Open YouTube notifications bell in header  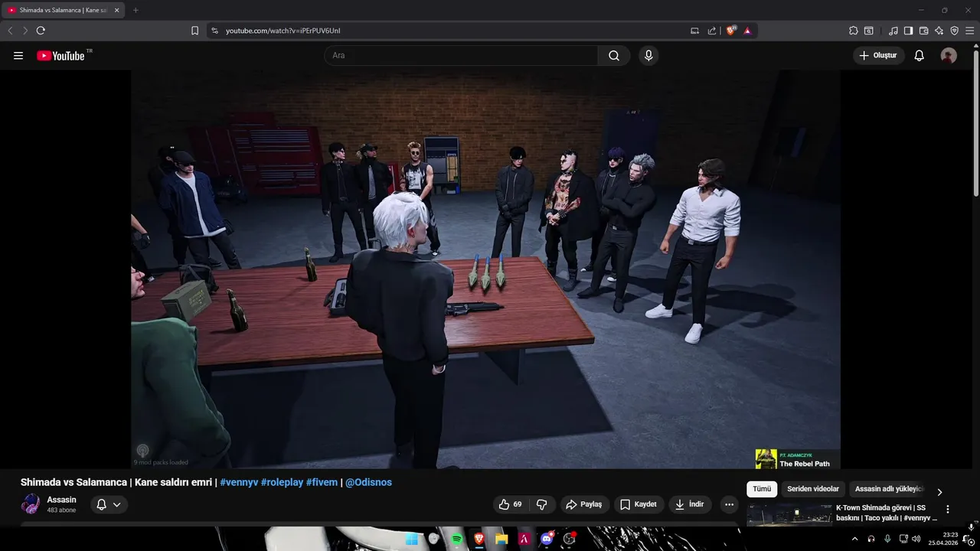click(920, 55)
